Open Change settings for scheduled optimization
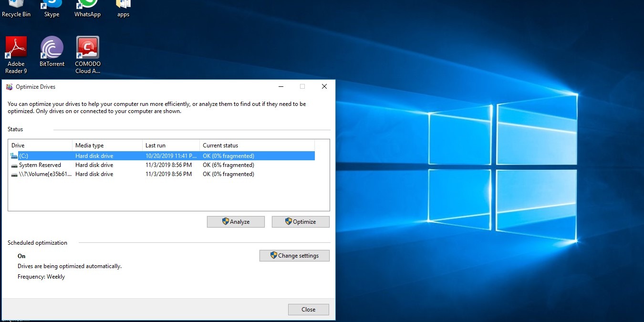The width and height of the screenshot is (644, 322). (294, 256)
